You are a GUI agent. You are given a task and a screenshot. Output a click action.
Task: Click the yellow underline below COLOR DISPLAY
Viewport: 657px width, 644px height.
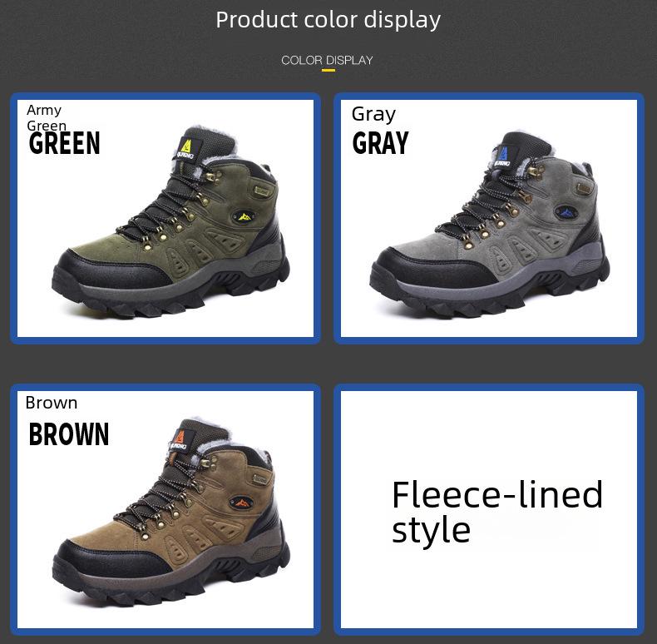coord(328,71)
